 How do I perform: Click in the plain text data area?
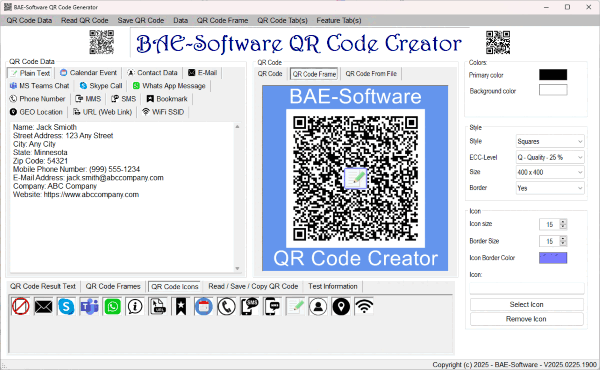(122, 197)
